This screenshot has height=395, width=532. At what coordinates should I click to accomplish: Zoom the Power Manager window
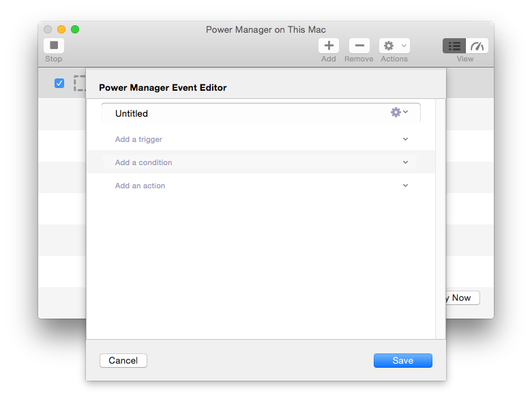pyautogui.click(x=75, y=29)
